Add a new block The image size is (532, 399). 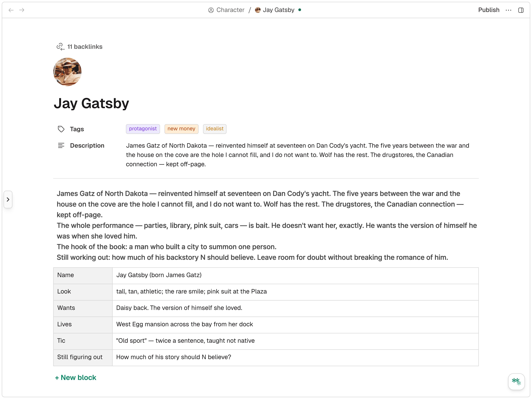click(x=76, y=378)
